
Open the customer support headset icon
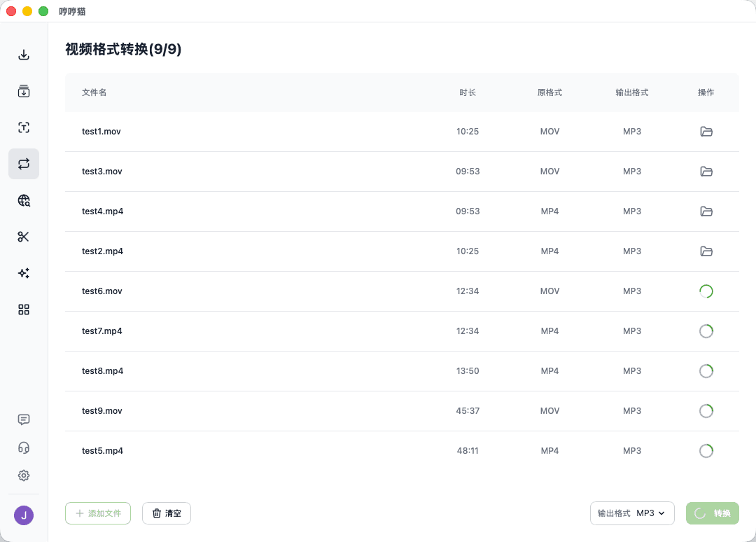tap(24, 447)
